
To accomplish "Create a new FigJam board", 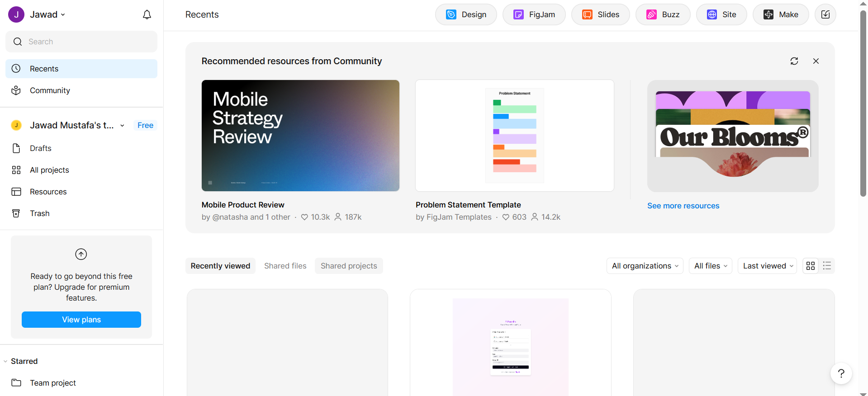I will pos(534,14).
